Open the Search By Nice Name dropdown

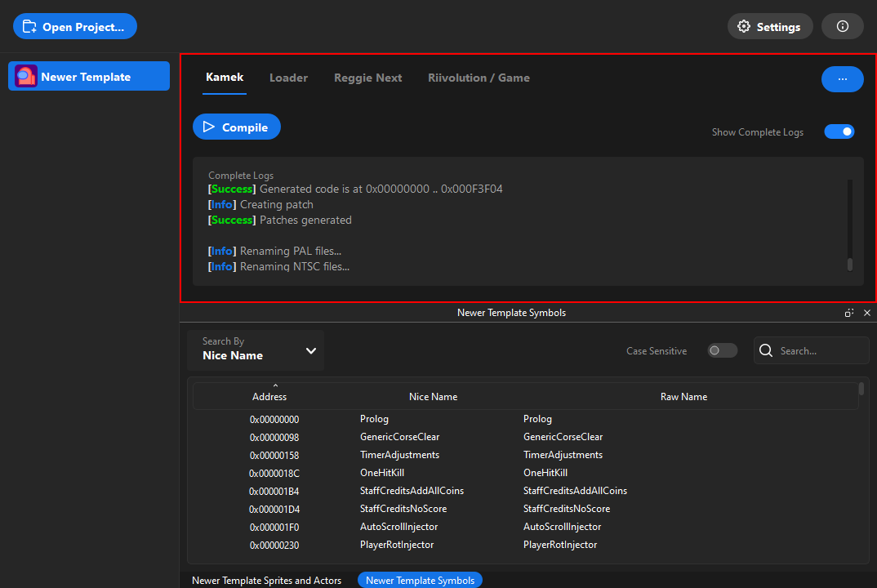256,350
